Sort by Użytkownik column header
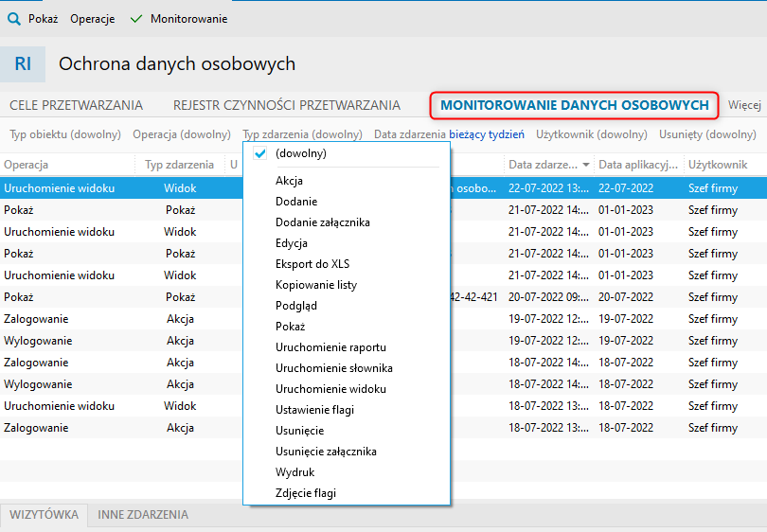Image resolution: width=767 pixels, height=532 pixels. click(x=726, y=165)
